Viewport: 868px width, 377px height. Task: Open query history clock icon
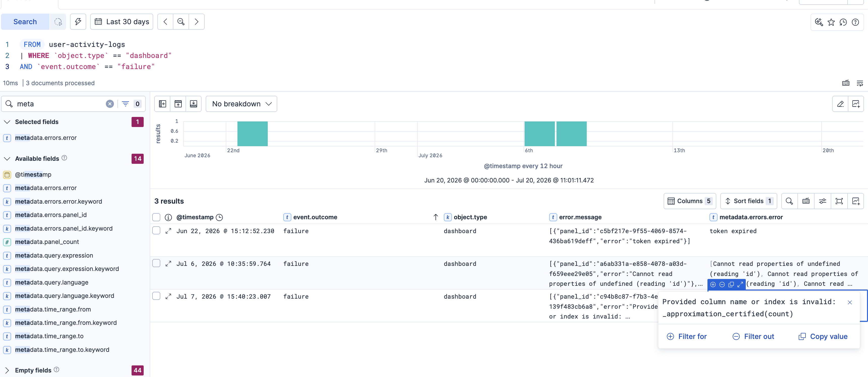pos(843,22)
